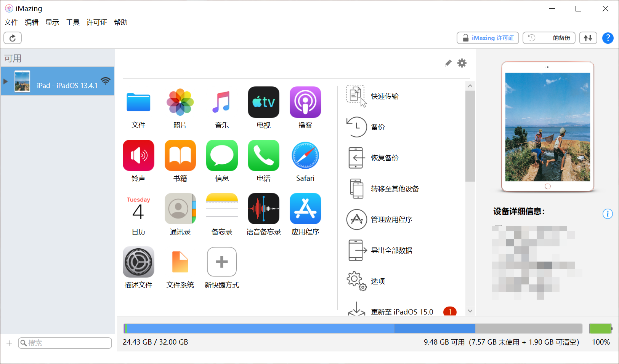Toggle the transfers arrows button in toolbar
The image size is (619, 364).
point(588,38)
